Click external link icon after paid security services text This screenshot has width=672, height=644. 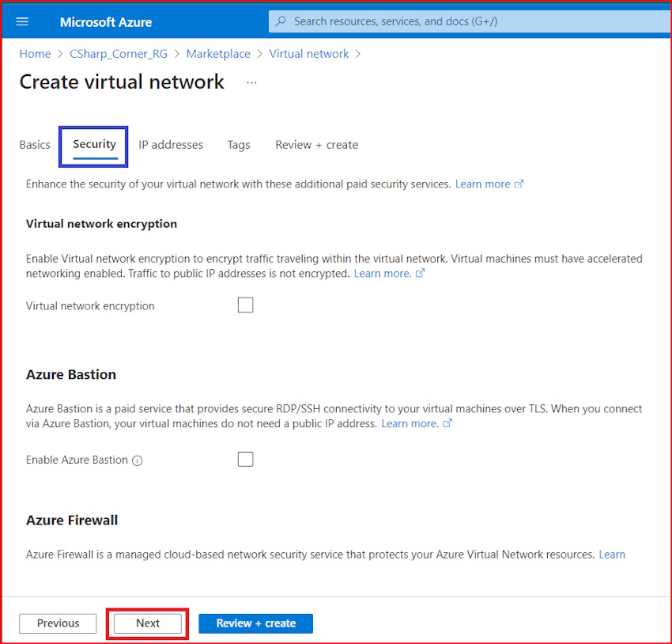pos(520,184)
